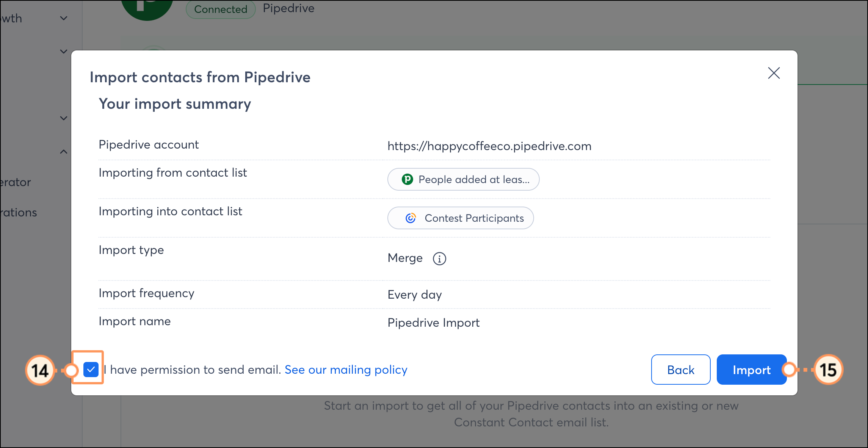Select the "People added at leas..." list chip
The width and height of the screenshot is (868, 448).
point(463,179)
